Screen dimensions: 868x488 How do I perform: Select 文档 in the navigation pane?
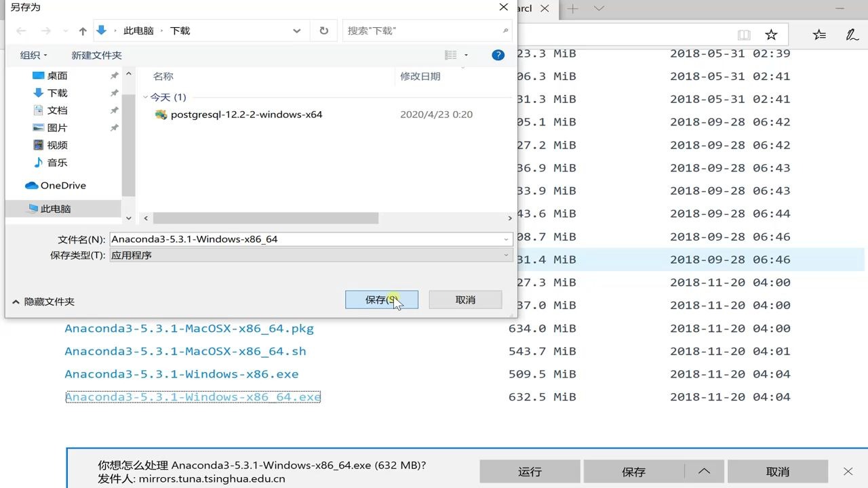(57, 110)
